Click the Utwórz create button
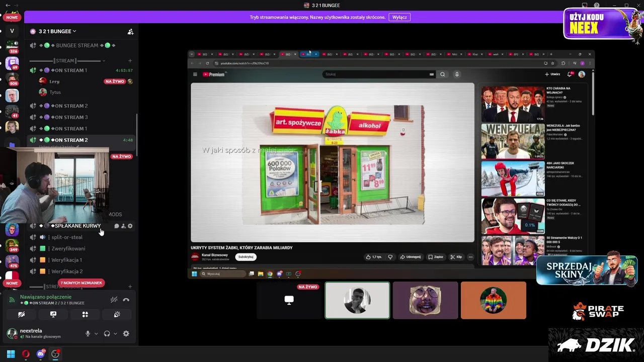Viewport: 644px width, 362px height. click(x=552, y=74)
